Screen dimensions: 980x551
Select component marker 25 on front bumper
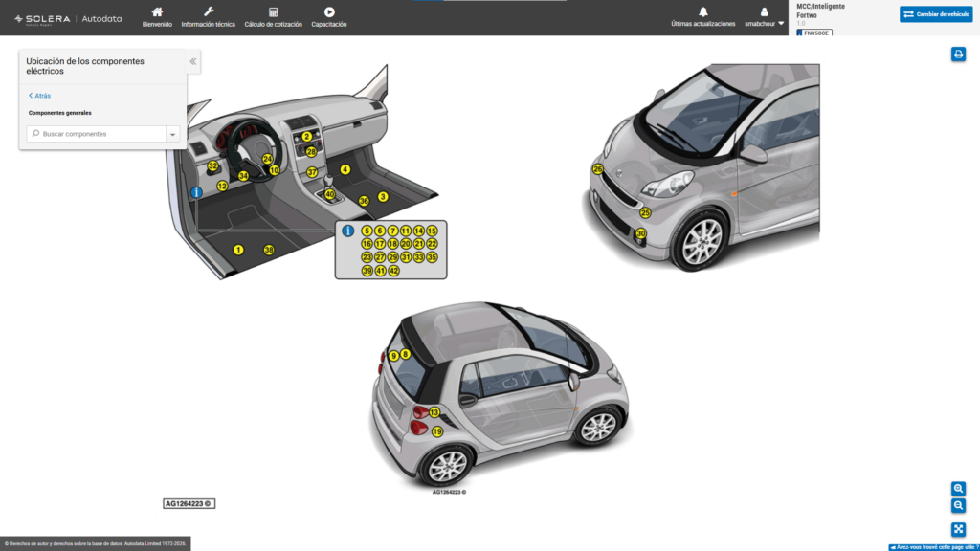click(x=645, y=213)
